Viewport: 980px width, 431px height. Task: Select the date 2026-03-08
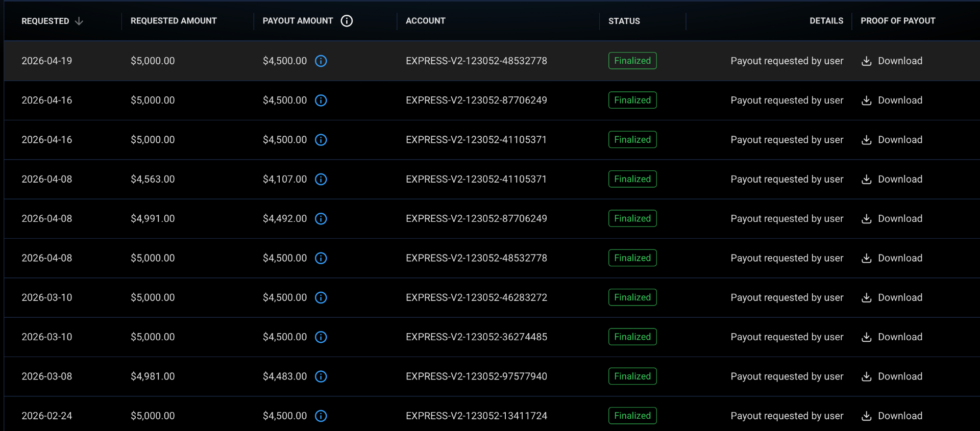tap(46, 376)
